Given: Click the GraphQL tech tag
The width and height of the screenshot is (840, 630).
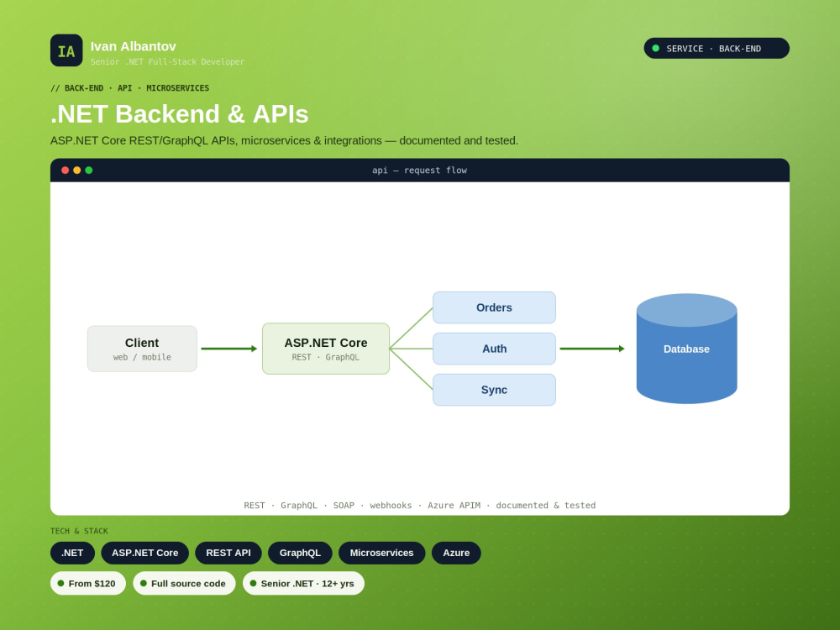Looking at the screenshot, I should point(300,553).
